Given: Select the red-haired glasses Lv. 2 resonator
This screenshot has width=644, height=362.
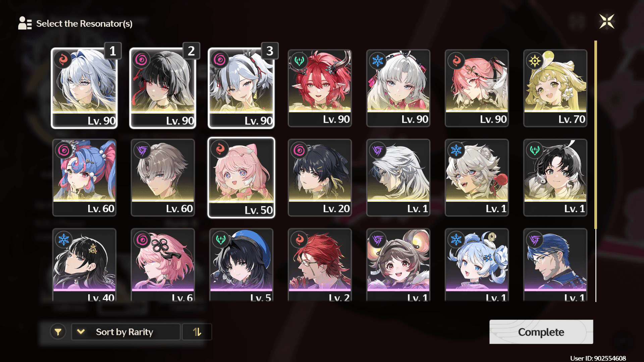Looking at the screenshot, I should [x=320, y=265].
